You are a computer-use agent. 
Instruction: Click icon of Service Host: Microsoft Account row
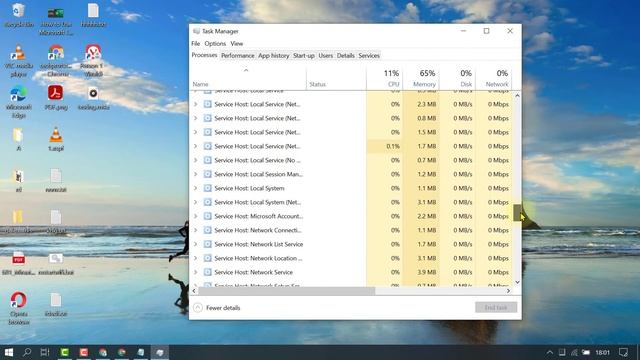[207, 216]
